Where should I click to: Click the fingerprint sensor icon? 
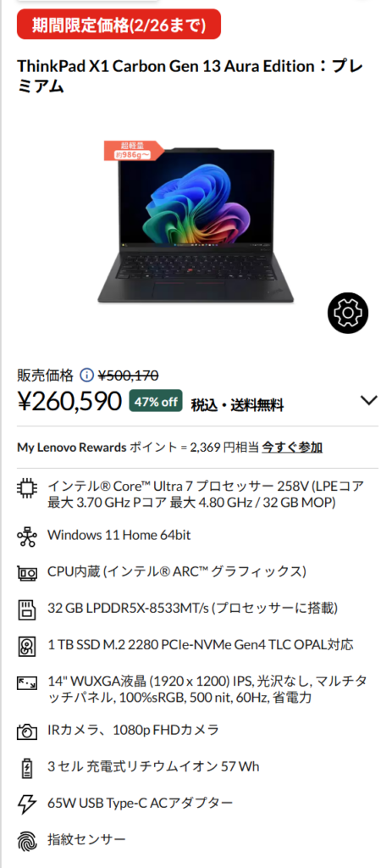tap(26, 840)
